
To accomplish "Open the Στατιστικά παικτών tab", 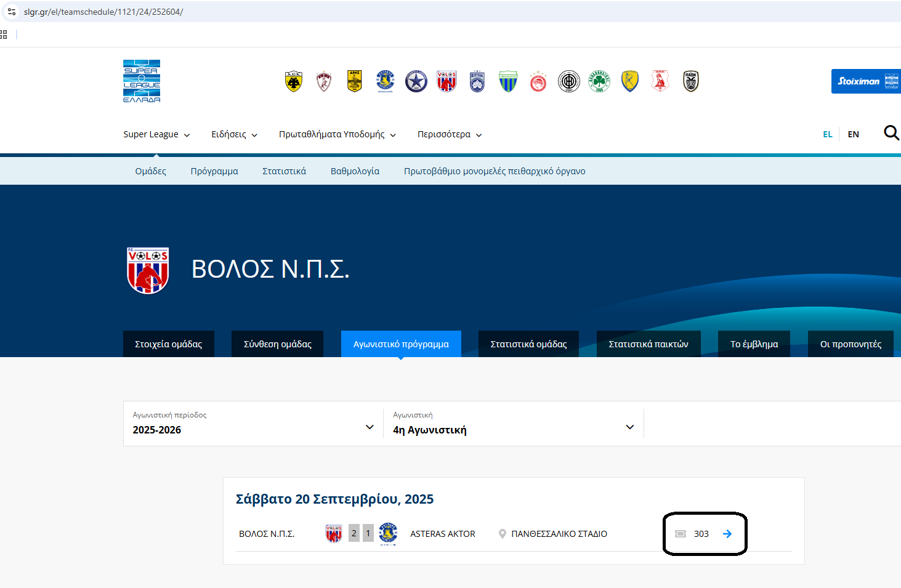I will pos(648,344).
